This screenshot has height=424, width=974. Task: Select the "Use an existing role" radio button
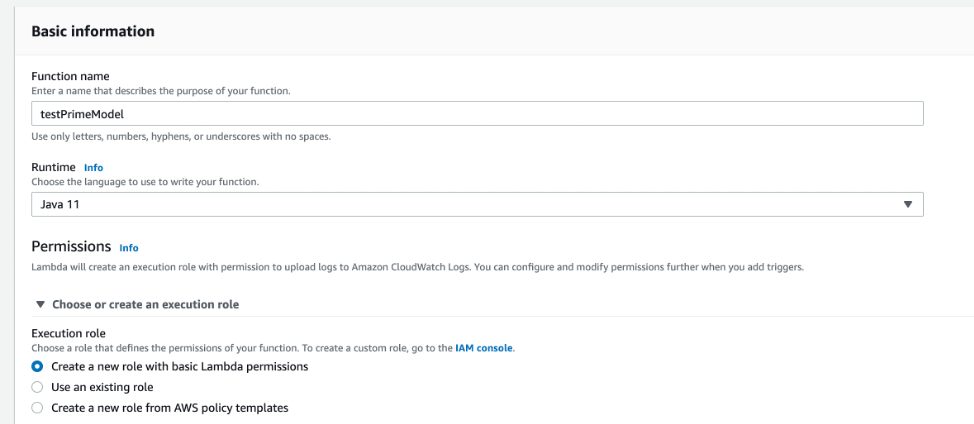tap(38, 387)
